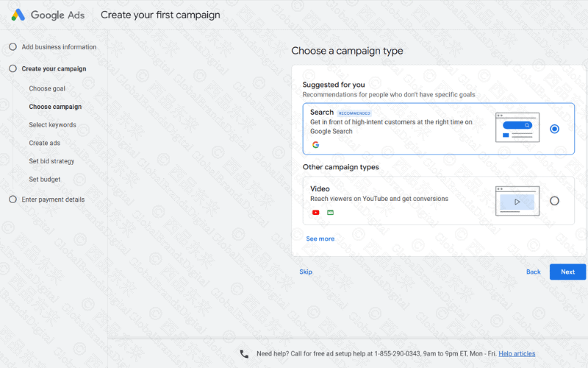
Task: Select the Video campaign radio button
Action: tap(554, 200)
